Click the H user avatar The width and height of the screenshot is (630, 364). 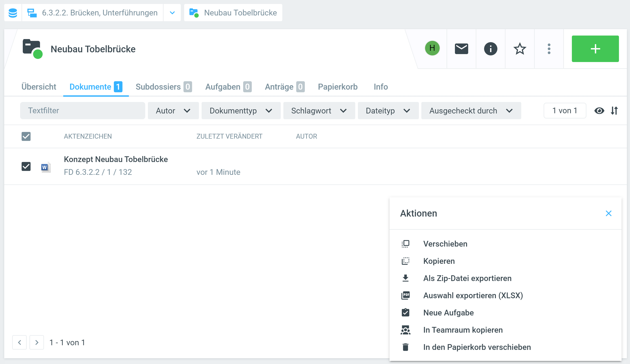pos(432,48)
